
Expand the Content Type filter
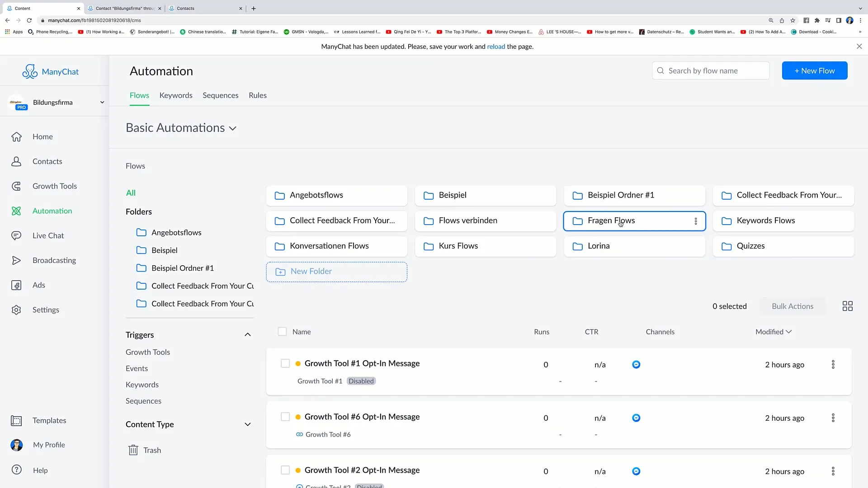[248, 424]
